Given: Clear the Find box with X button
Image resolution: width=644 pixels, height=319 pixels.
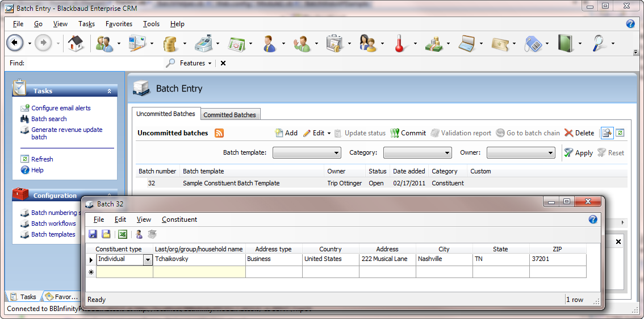Looking at the screenshot, I should click(223, 63).
